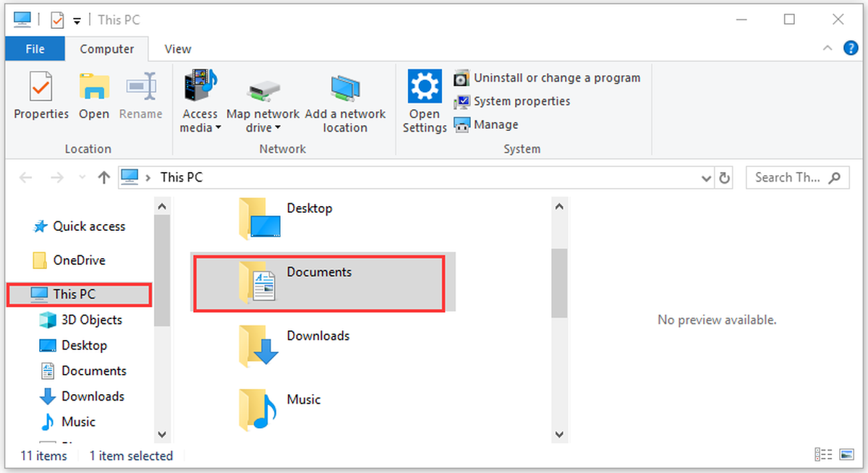Image resolution: width=868 pixels, height=473 pixels.
Task: Open Music in navigation pane
Action: [x=68, y=422]
